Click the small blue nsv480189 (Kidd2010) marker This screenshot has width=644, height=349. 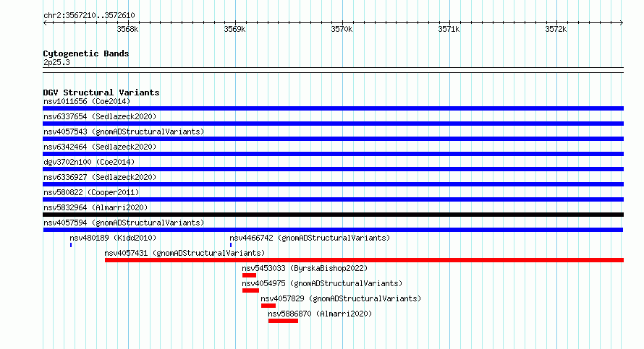[x=71, y=245]
